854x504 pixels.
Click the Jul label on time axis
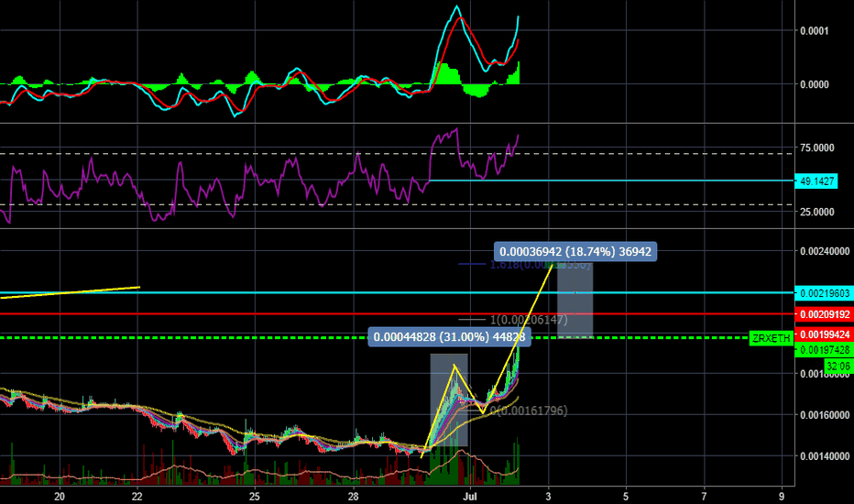click(469, 497)
